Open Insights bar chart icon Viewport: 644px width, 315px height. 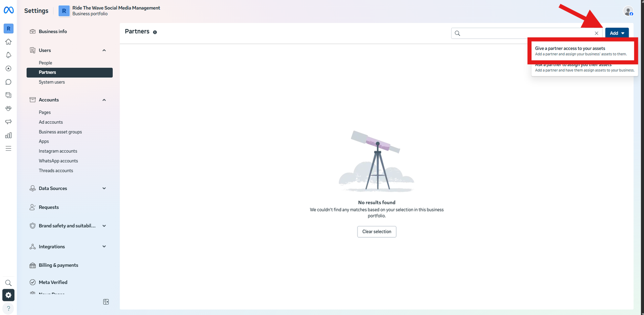[8, 135]
